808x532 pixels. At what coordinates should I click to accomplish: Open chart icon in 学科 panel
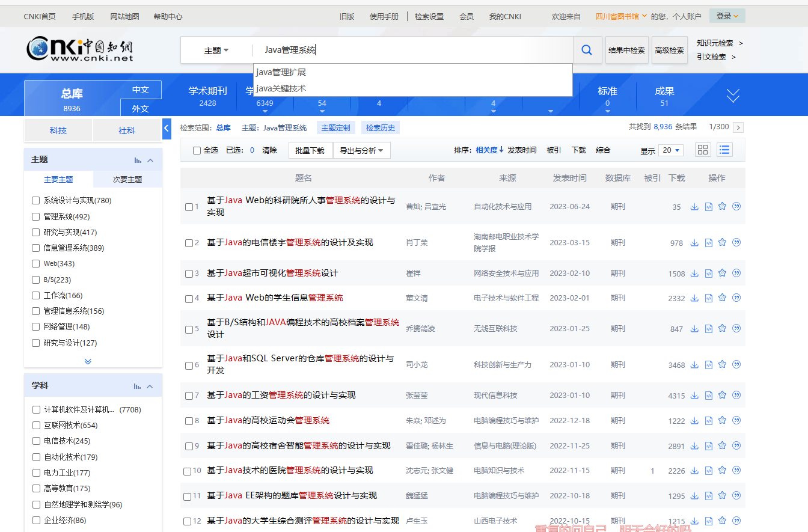[138, 386]
